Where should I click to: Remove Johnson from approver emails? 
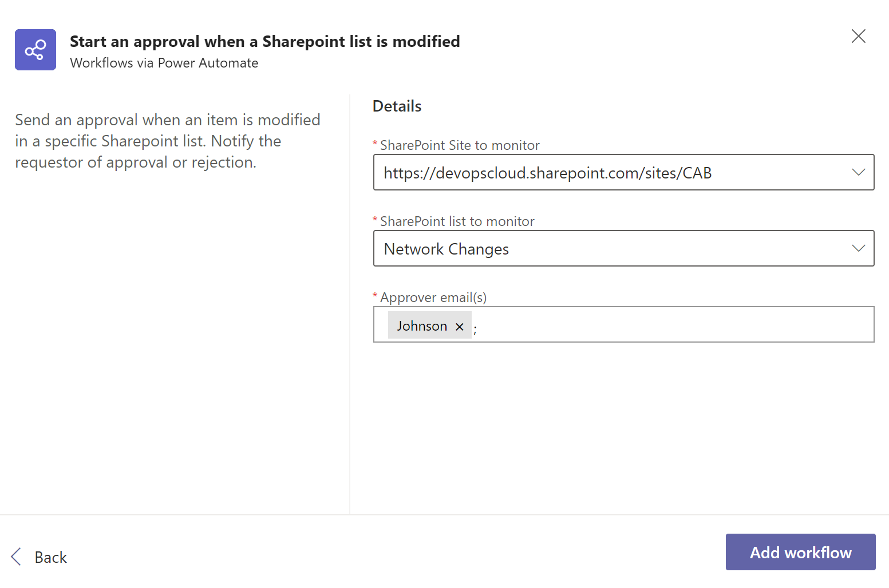[x=459, y=327]
